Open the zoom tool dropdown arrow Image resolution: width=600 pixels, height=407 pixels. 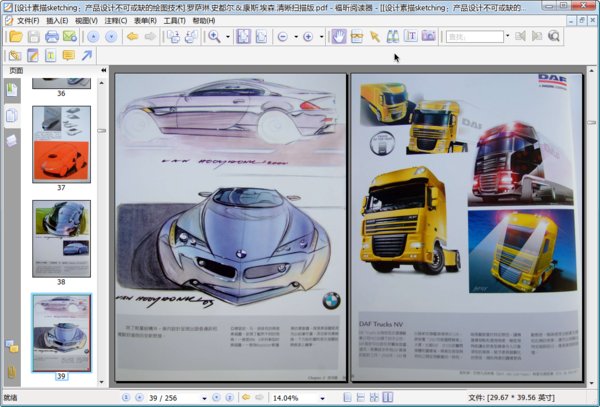click(228, 37)
